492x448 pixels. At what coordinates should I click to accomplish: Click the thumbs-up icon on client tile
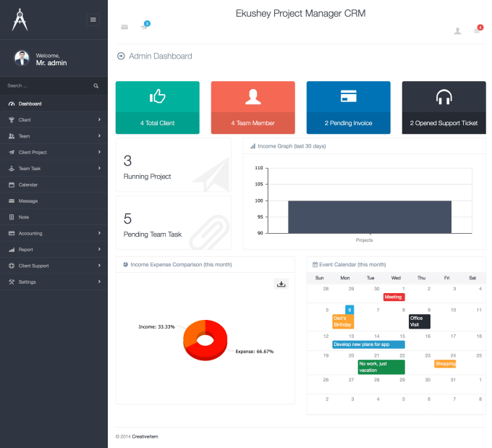tap(158, 96)
